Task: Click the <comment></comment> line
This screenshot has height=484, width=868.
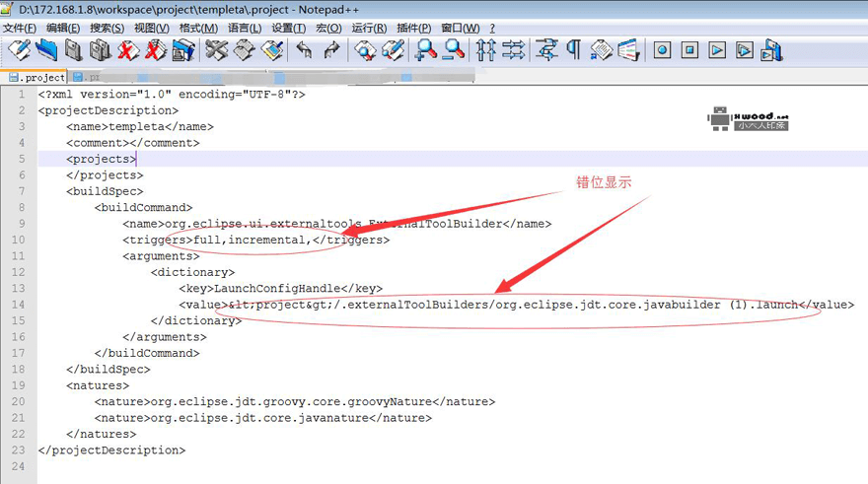Action: click(133, 143)
